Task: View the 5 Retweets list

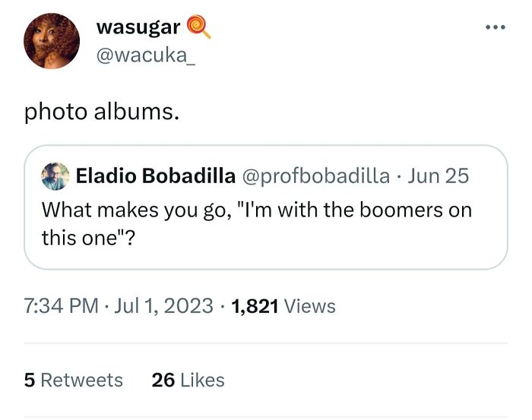Action: tap(73, 380)
